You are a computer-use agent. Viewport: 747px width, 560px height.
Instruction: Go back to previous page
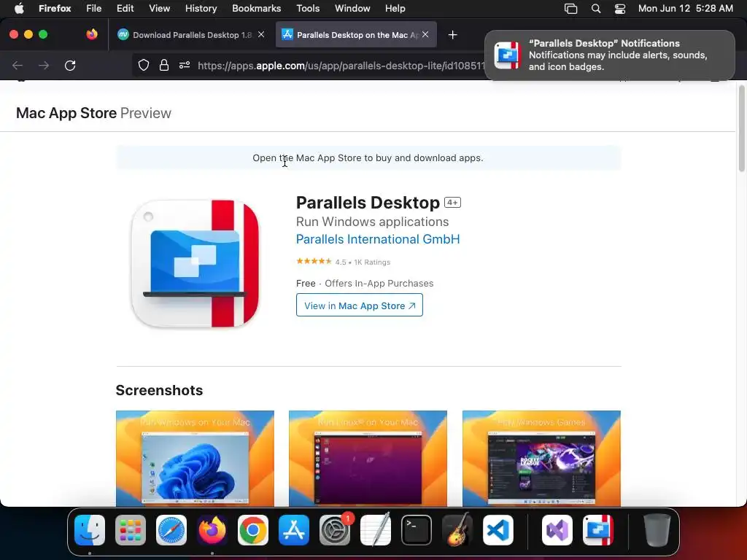click(x=18, y=65)
